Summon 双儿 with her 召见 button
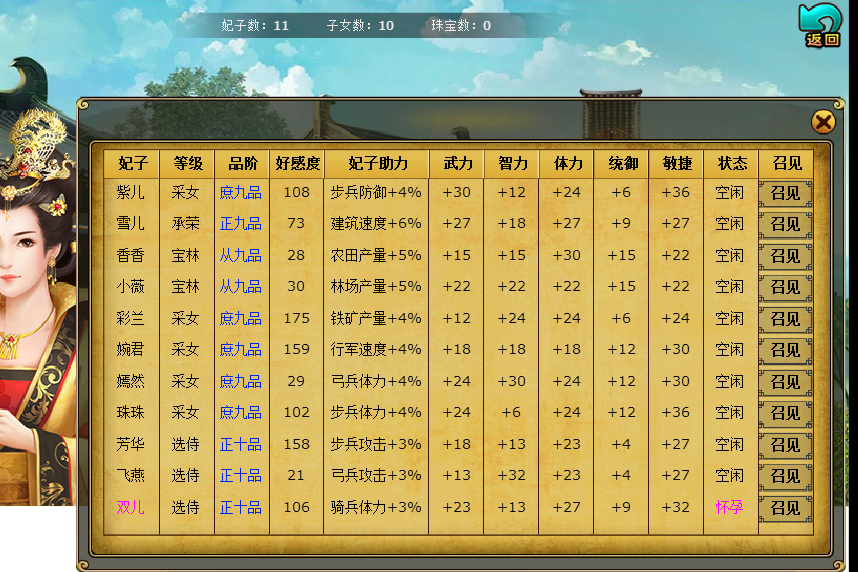This screenshot has height=572, width=858. [785, 508]
